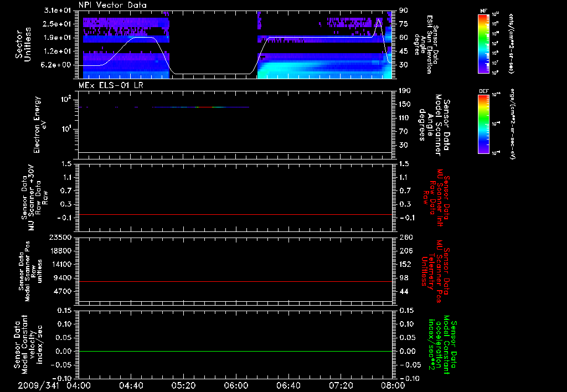This screenshot has height=392, width=567.
Task: Click the "150" scanner angle tick value
Action: coord(405,105)
